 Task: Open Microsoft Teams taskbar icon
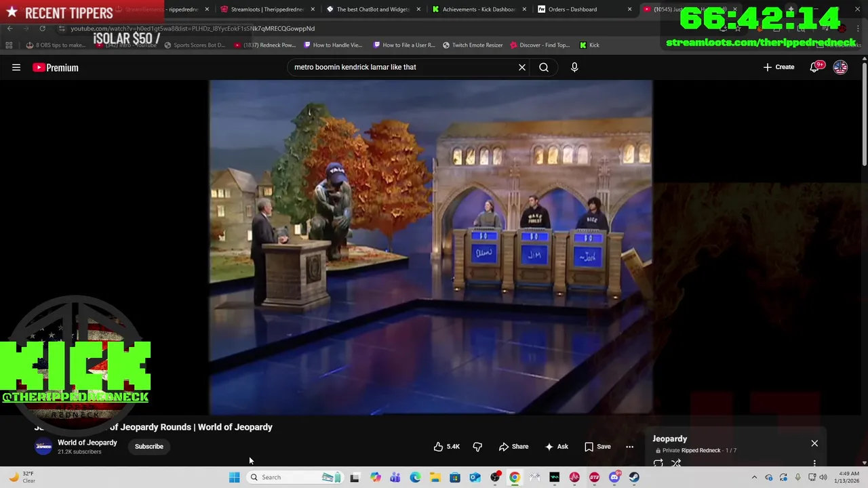[x=395, y=477]
